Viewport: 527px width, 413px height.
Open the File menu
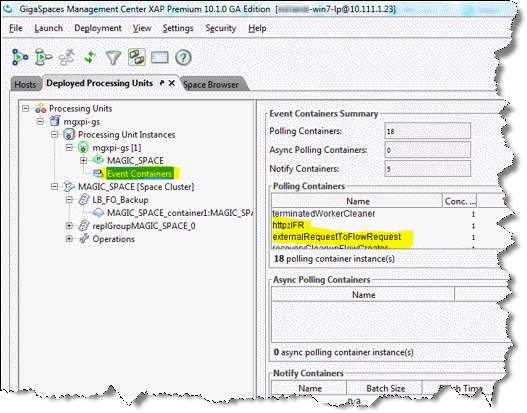(x=15, y=28)
